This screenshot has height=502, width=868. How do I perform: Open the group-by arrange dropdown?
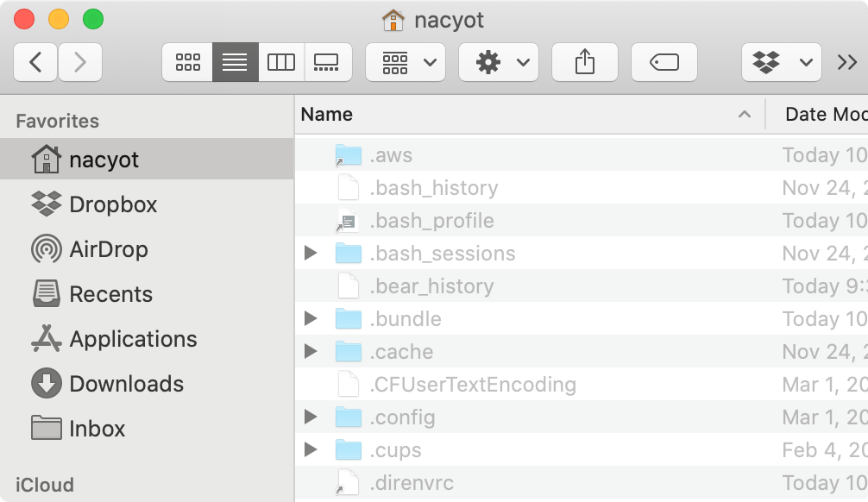point(406,62)
